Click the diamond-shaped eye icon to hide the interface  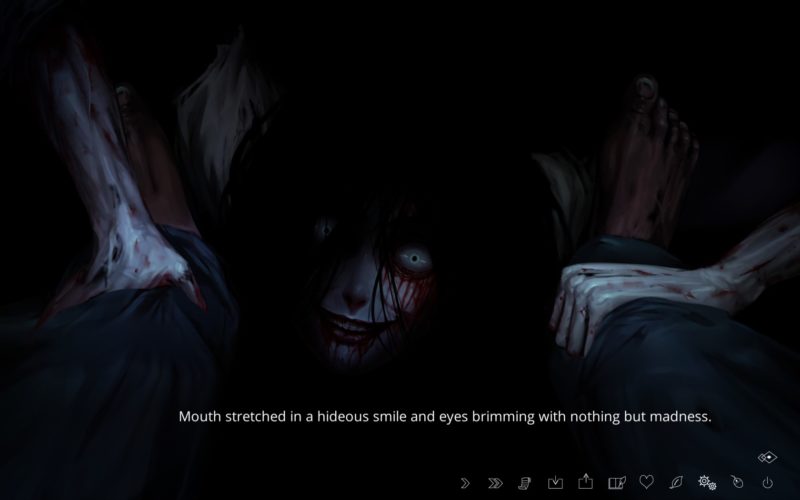pyautogui.click(x=767, y=457)
